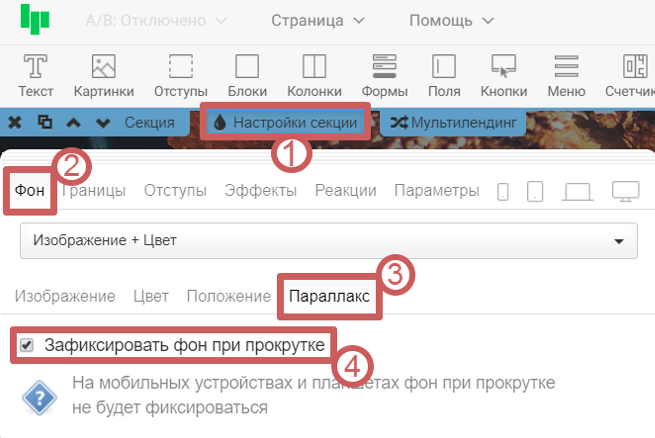Select the smartphone device view
This screenshot has height=438, width=655.
[x=503, y=191]
